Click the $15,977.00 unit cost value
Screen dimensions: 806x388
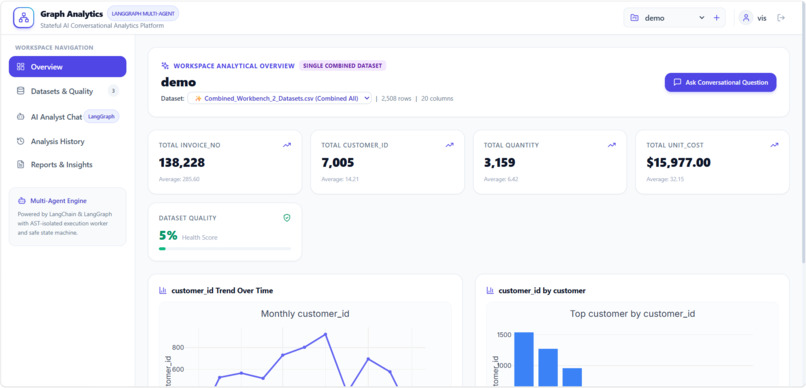click(679, 163)
